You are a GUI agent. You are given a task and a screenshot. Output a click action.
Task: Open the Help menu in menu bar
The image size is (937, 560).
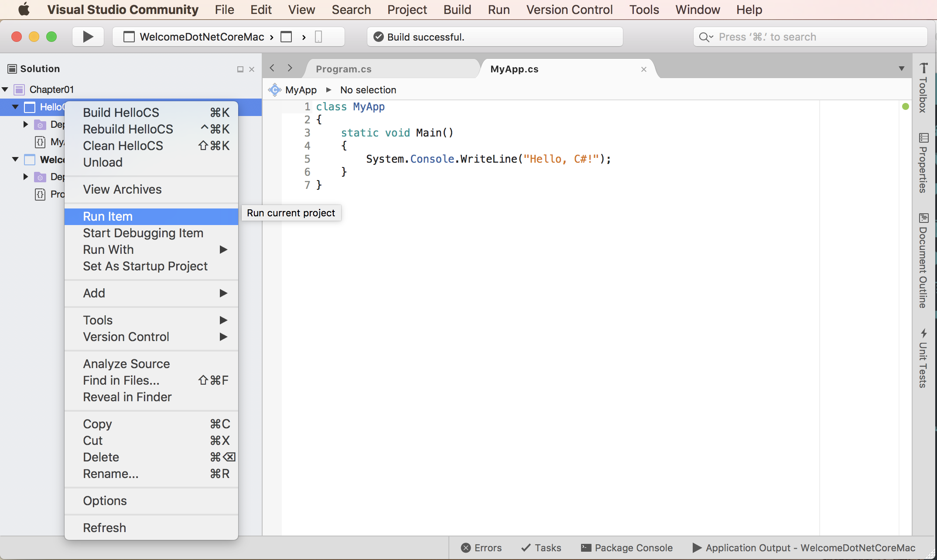click(749, 10)
